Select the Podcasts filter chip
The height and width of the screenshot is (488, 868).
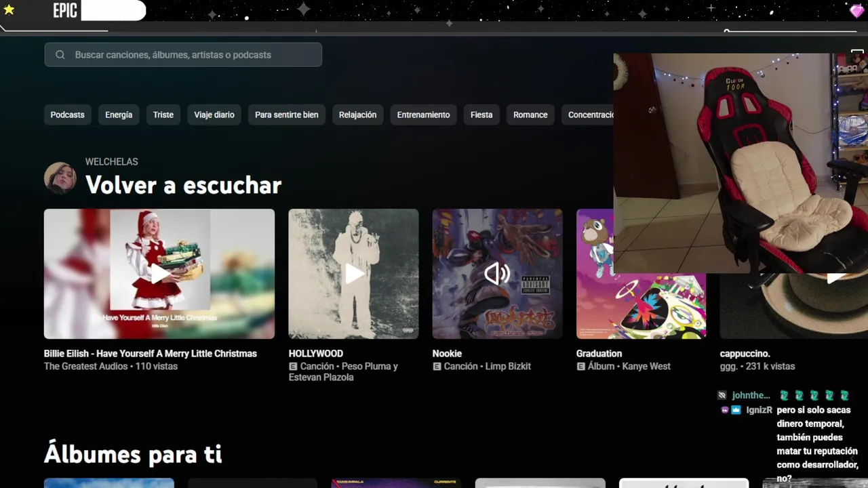click(67, 115)
